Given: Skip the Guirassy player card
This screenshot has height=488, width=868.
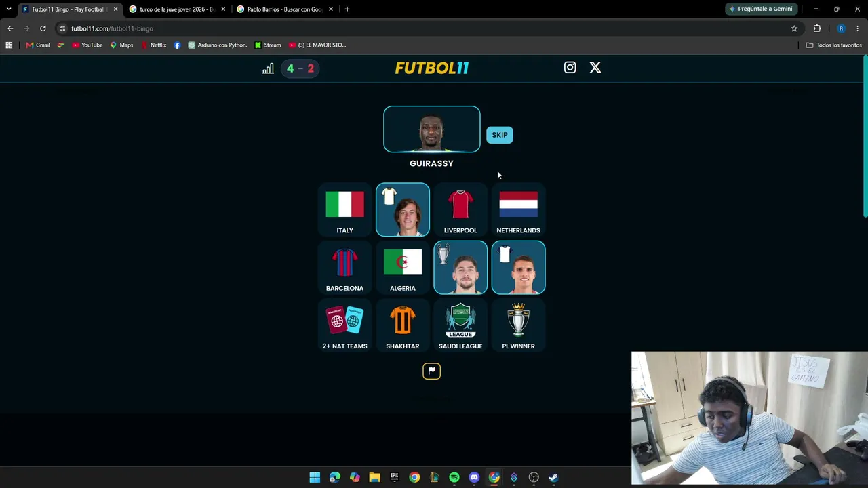Looking at the screenshot, I should point(500,135).
